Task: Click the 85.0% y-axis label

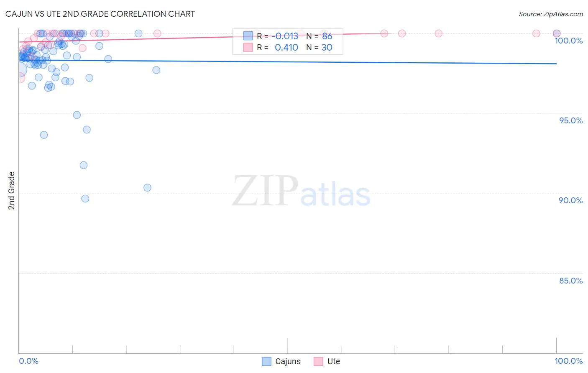Action: (571, 281)
